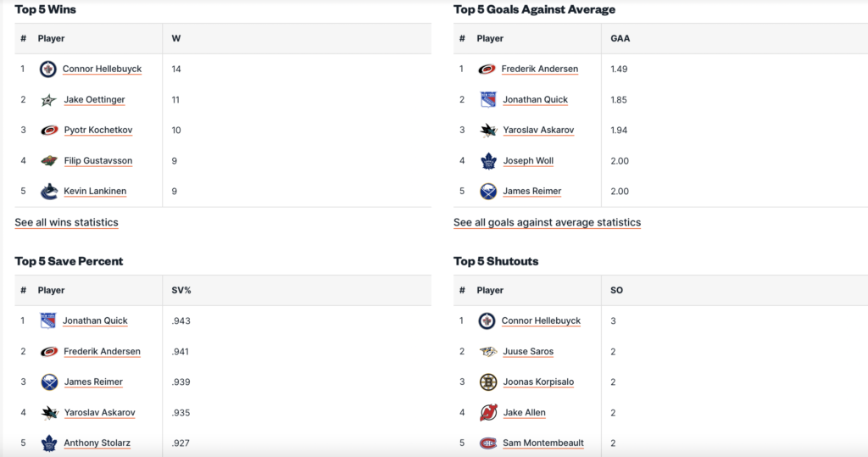
Task: Click the Boston Bruins logo beside Joonas Korpisalo
Action: click(487, 382)
